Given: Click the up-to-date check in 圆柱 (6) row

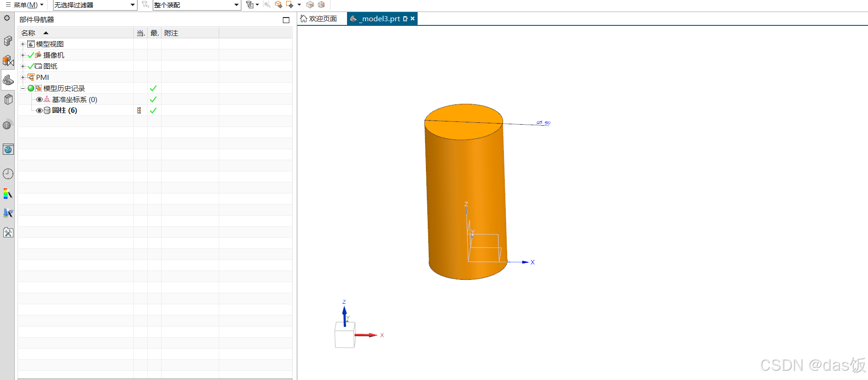Looking at the screenshot, I should [153, 110].
